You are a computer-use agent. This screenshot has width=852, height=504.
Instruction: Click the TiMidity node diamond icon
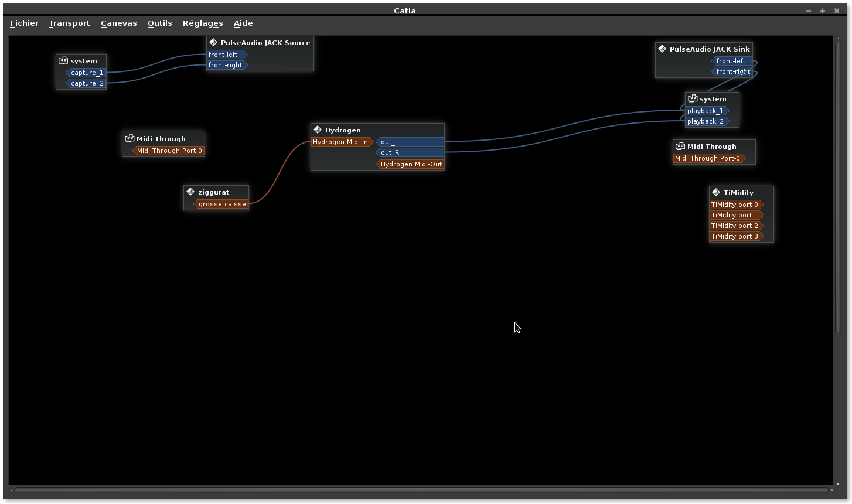click(716, 192)
